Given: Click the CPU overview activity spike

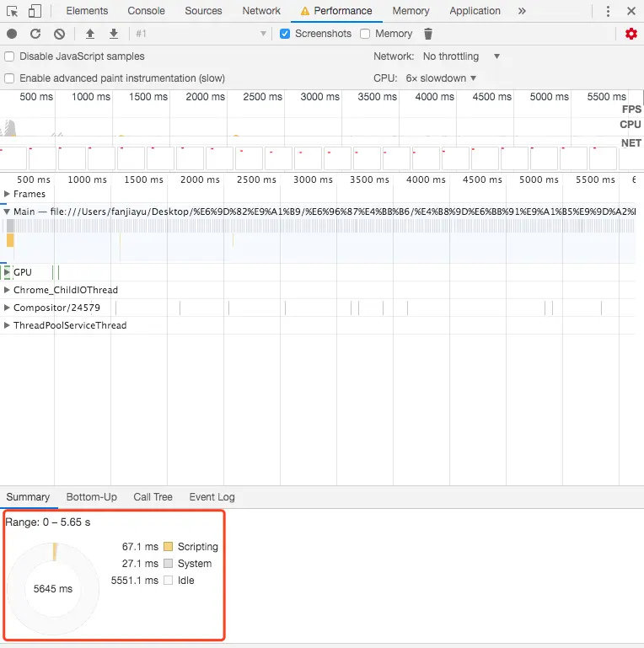Looking at the screenshot, I should pos(9,128).
